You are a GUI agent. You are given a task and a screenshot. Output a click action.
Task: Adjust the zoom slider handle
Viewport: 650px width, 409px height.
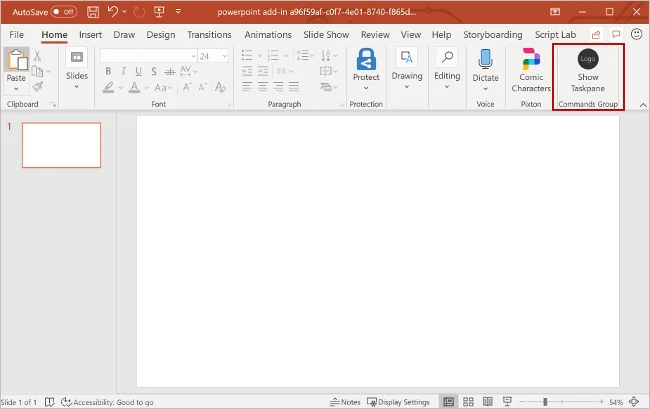point(545,402)
